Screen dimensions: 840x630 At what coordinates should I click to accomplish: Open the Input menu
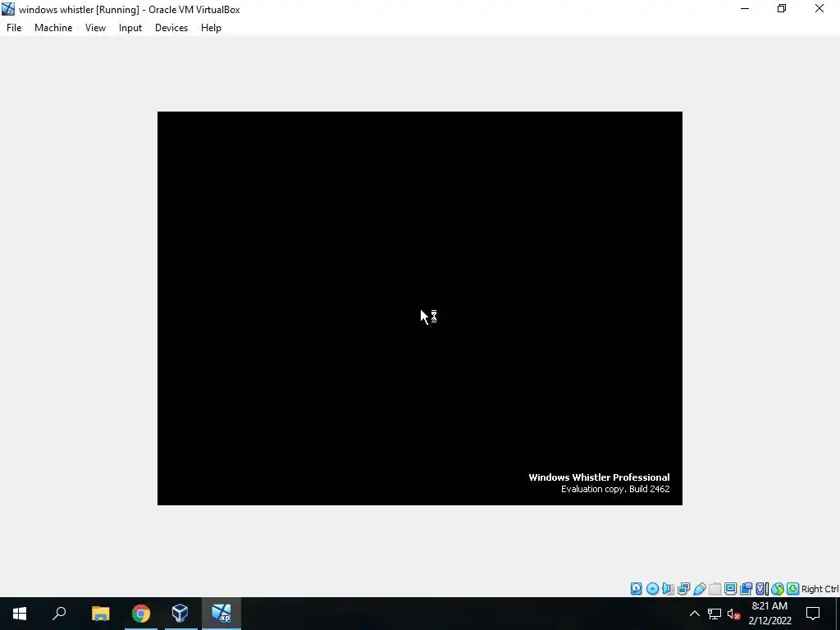point(130,28)
